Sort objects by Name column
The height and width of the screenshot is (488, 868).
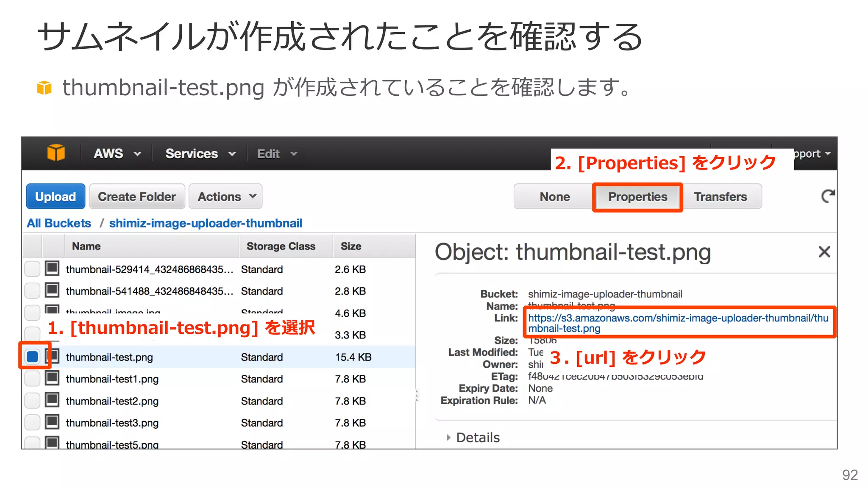click(x=152, y=246)
